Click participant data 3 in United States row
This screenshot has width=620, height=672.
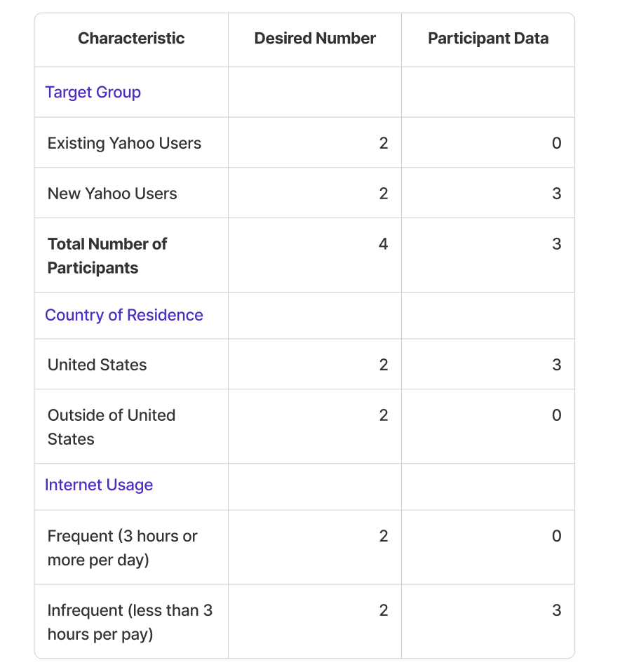[x=557, y=365]
